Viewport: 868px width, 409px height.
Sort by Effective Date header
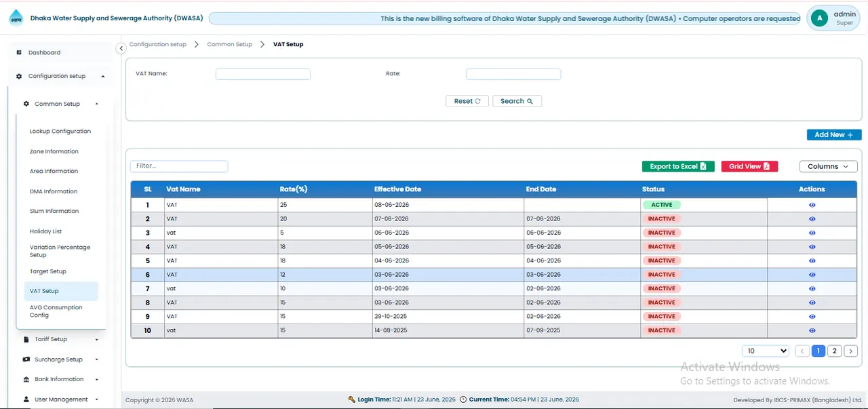pyautogui.click(x=397, y=189)
